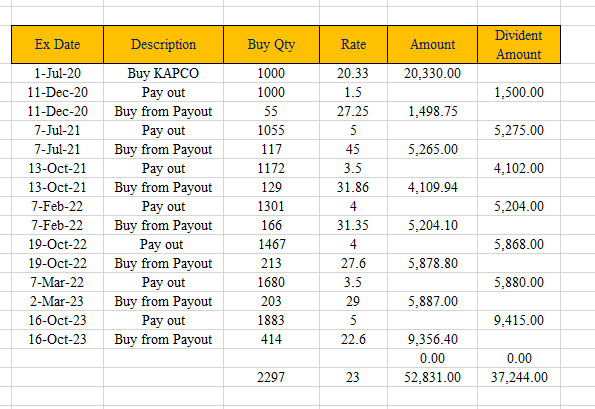Click the 13-Oct-21 Pay out date cell
Viewport: 595px width, 409px height.
pos(57,168)
